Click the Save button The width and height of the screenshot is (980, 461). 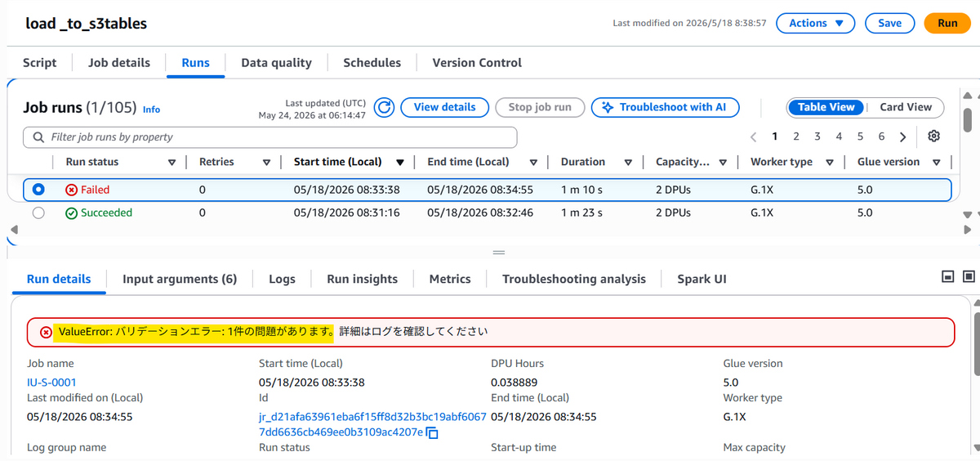[889, 23]
